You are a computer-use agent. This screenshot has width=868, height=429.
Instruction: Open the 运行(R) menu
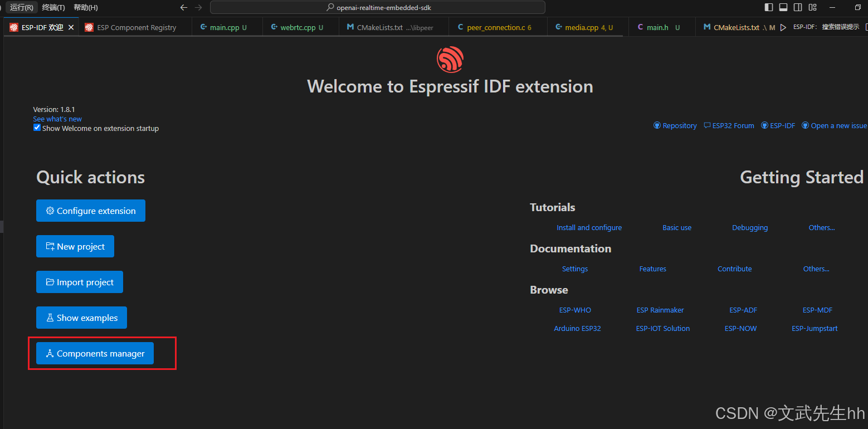[x=21, y=7]
